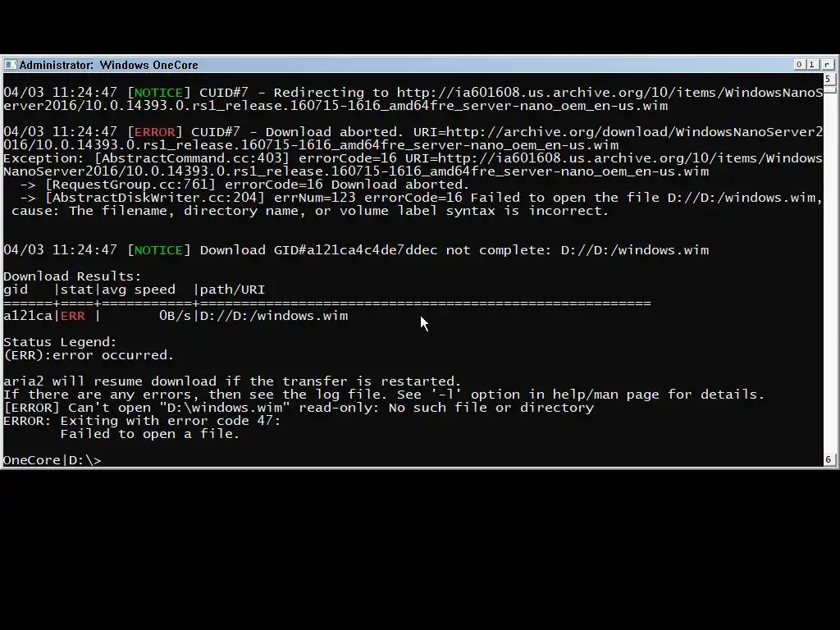Click 'D://D:/windows.wim' path in results table row

(x=274, y=316)
